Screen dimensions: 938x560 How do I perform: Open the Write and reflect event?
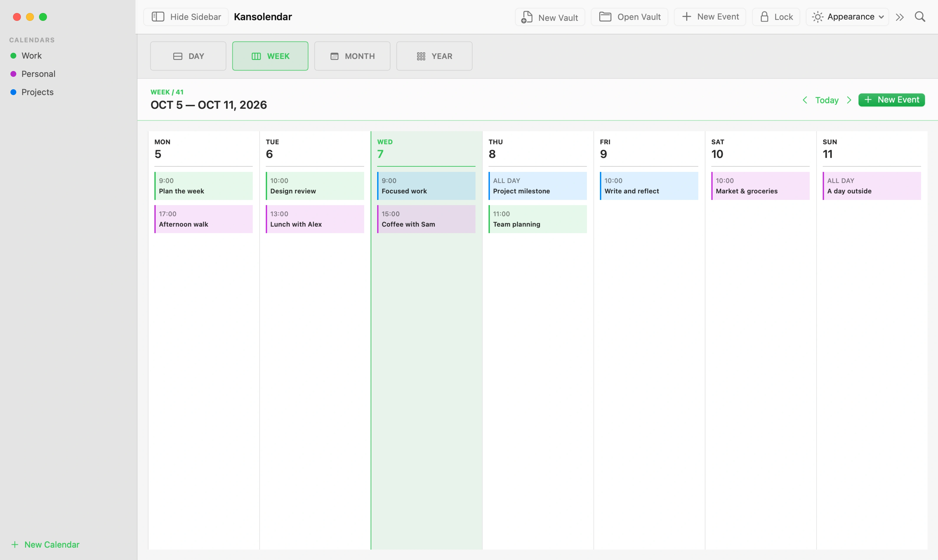649,186
